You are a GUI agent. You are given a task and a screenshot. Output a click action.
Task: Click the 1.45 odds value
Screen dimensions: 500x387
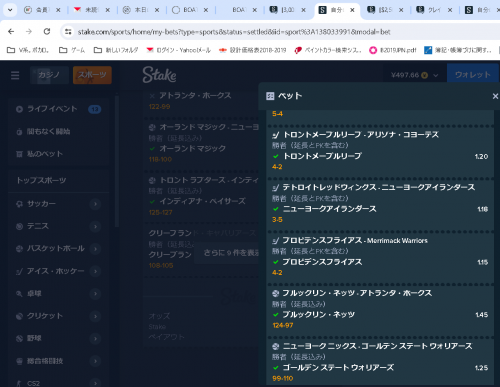tap(482, 315)
